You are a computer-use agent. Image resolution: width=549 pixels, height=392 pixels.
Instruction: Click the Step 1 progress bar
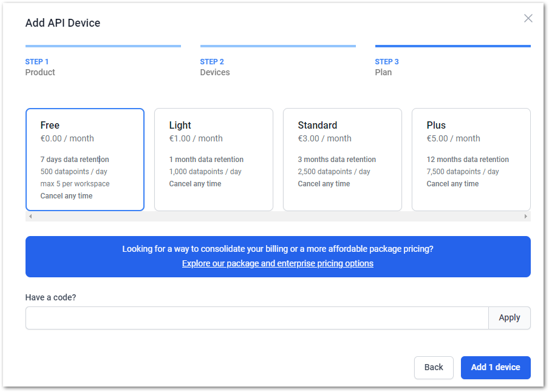(103, 46)
